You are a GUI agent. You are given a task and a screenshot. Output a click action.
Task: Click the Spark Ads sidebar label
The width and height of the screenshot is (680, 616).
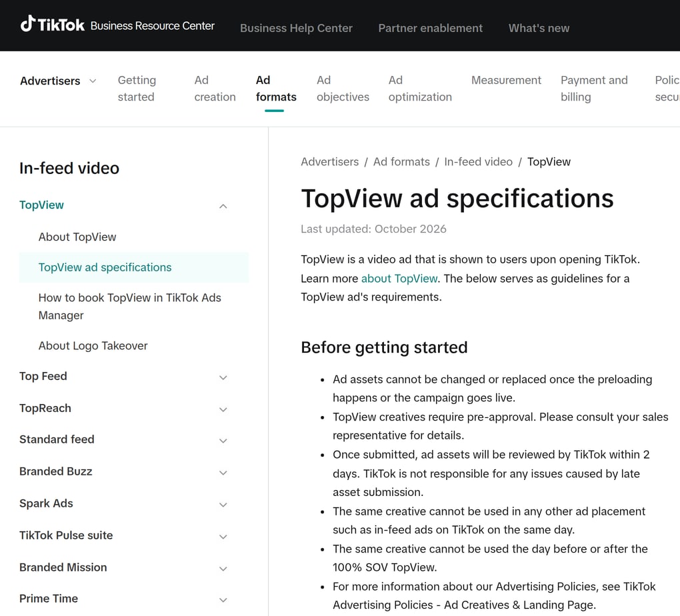tap(46, 503)
